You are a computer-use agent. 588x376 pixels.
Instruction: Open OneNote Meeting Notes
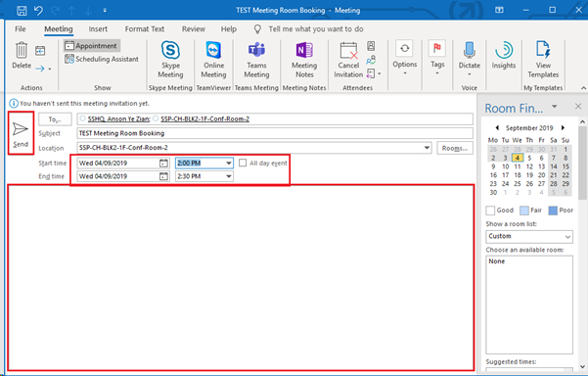(304, 60)
